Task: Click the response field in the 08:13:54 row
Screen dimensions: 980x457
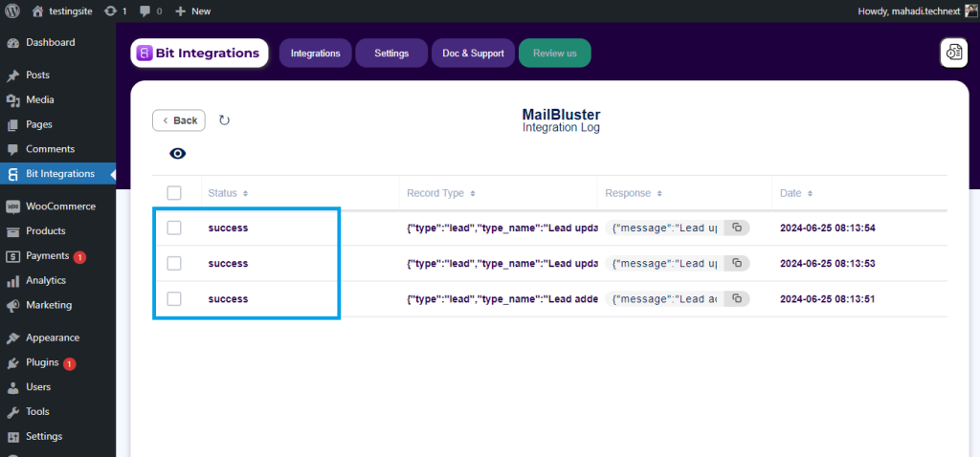Action: 665,228
